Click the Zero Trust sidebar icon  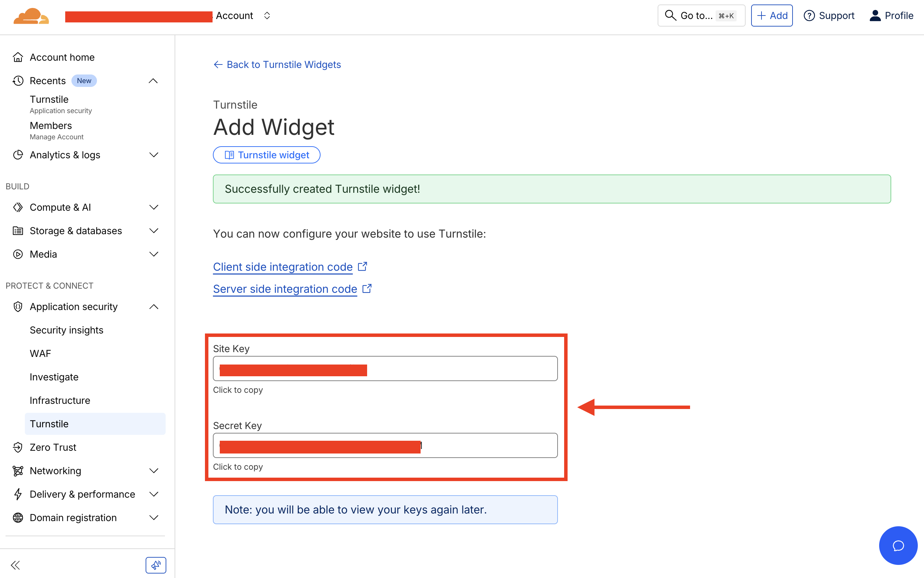click(18, 447)
